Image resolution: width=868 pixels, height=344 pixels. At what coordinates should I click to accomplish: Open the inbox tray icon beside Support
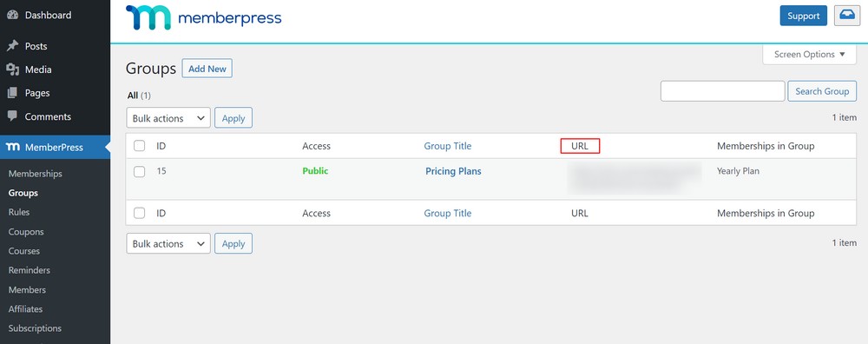point(847,16)
